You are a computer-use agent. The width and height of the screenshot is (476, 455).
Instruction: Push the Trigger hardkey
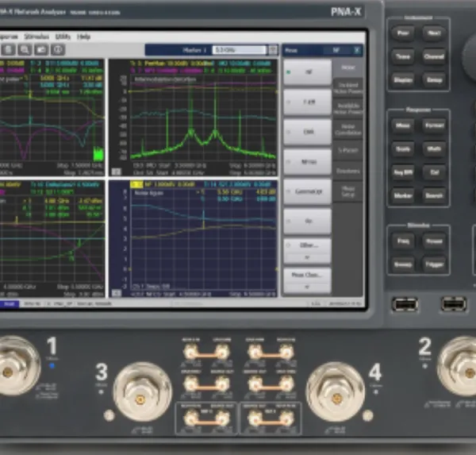click(434, 264)
